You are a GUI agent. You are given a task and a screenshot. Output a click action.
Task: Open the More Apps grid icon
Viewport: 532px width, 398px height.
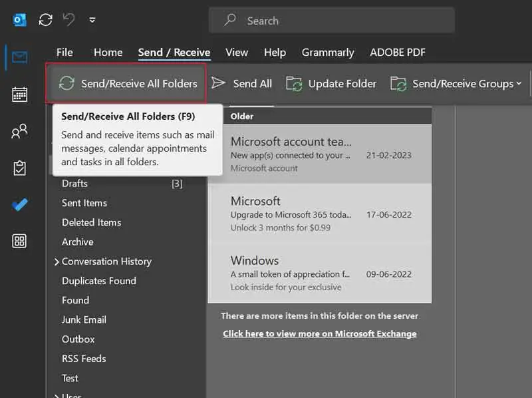pos(19,241)
